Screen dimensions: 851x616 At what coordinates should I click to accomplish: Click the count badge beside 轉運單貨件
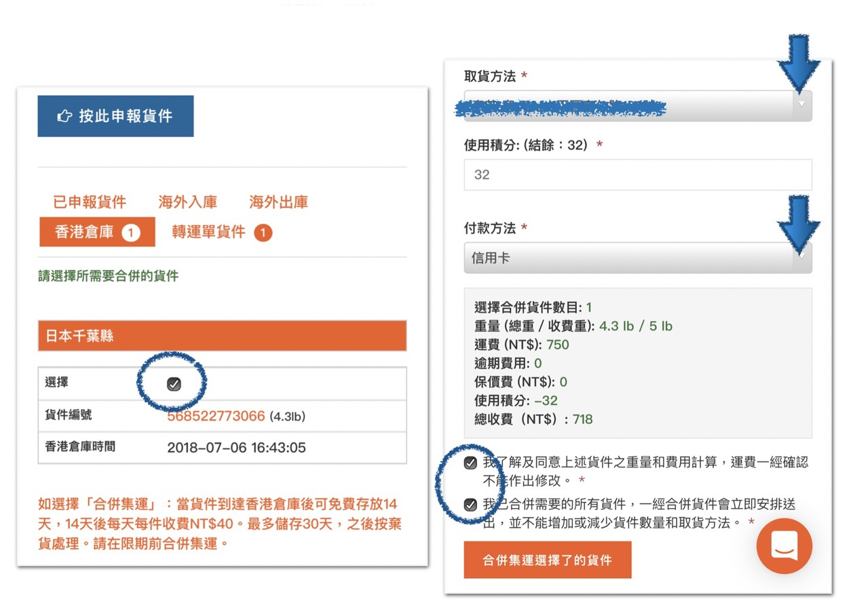pyautogui.click(x=263, y=233)
